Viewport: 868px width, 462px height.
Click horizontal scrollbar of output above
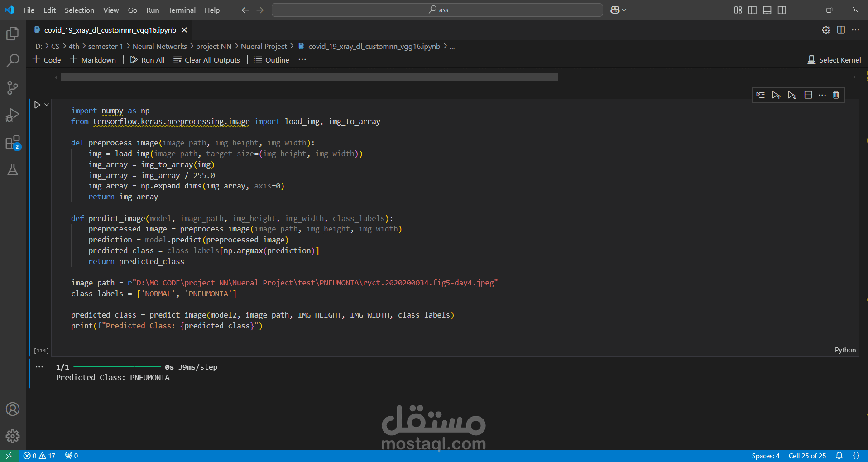(x=309, y=77)
